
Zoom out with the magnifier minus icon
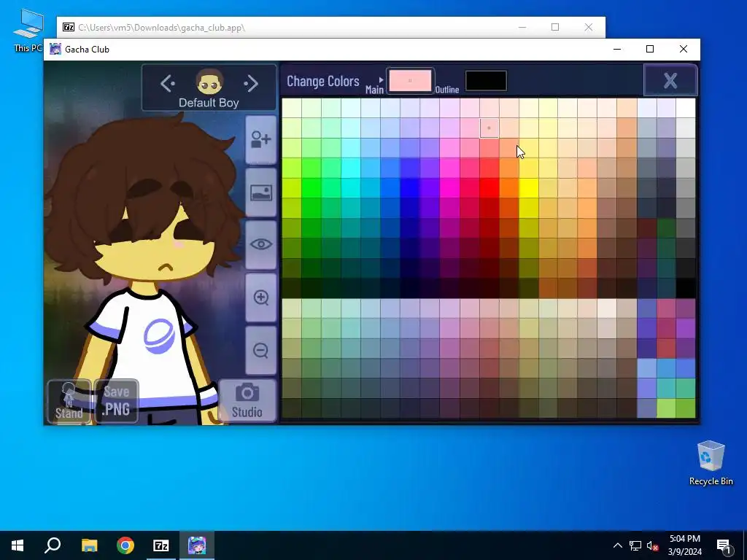tap(261, 351)
